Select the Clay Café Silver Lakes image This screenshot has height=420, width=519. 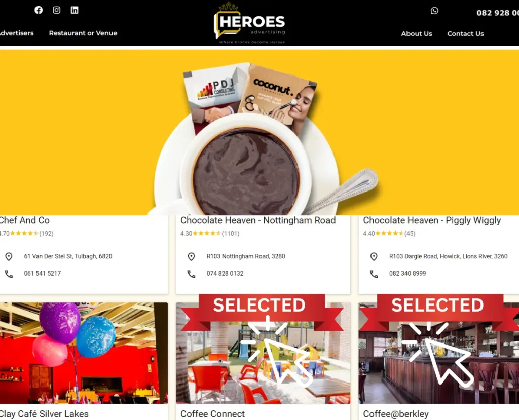[x=84, y=353]
